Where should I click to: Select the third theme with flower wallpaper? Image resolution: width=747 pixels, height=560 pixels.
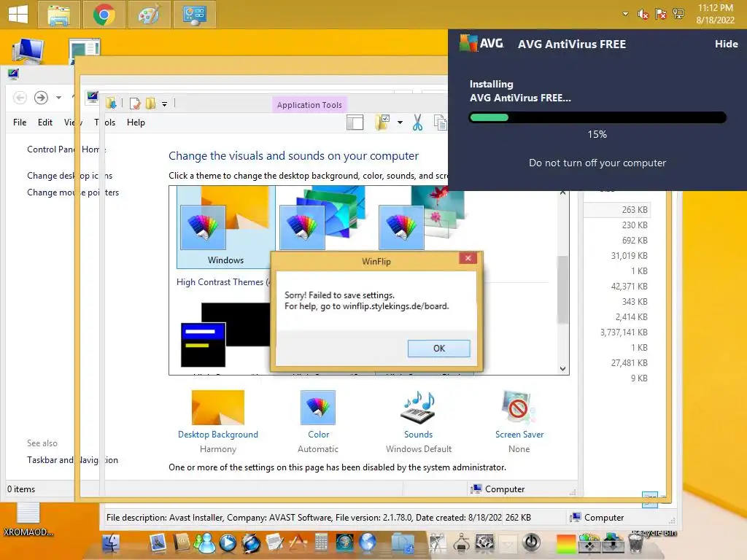coord(421,218)
